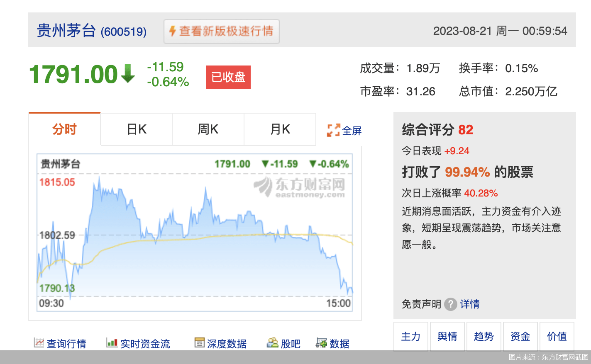Click the 实时资金流 bar chart icon
The height and width of the screenshot is (364, 591).
coord(112,343)
